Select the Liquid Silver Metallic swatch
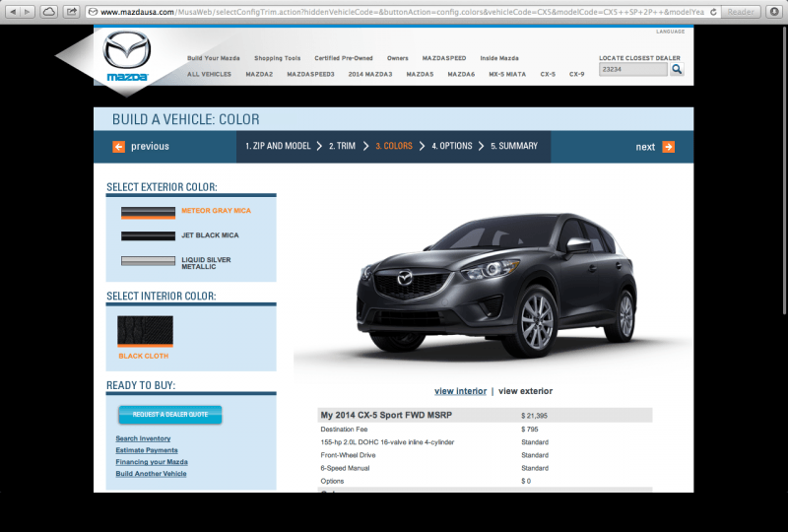This screenshot has width=788, height=532. (148, 260)
